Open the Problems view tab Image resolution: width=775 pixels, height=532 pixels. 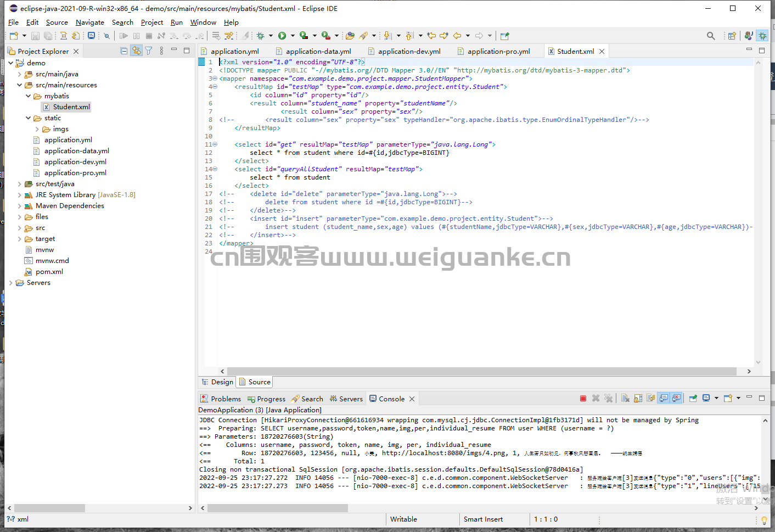[x=221, y=399]
